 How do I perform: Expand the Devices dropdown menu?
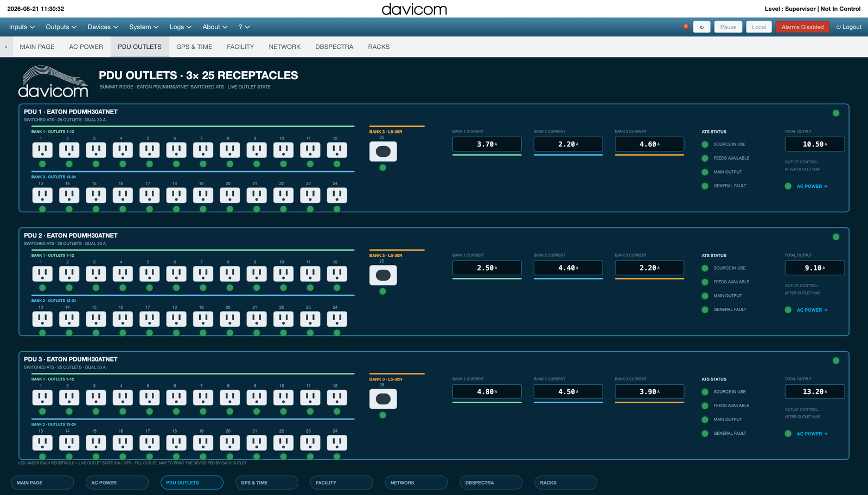(x=103, y=27)
